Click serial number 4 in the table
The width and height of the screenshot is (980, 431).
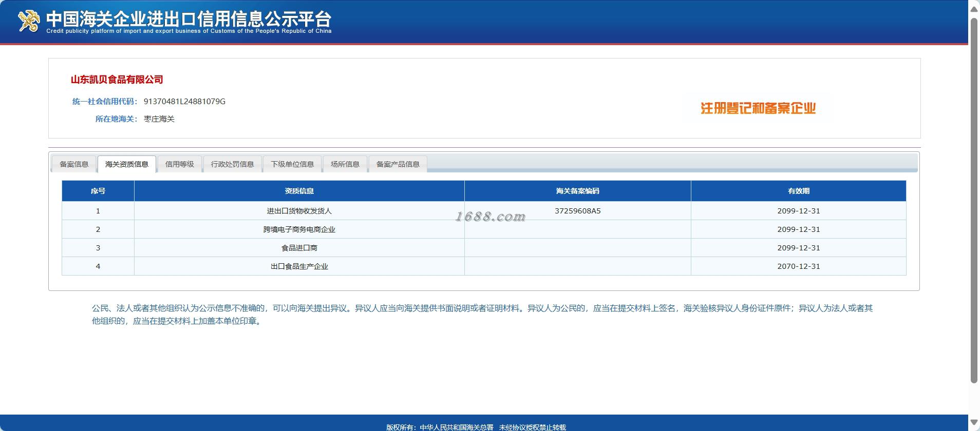coord(98,266)
